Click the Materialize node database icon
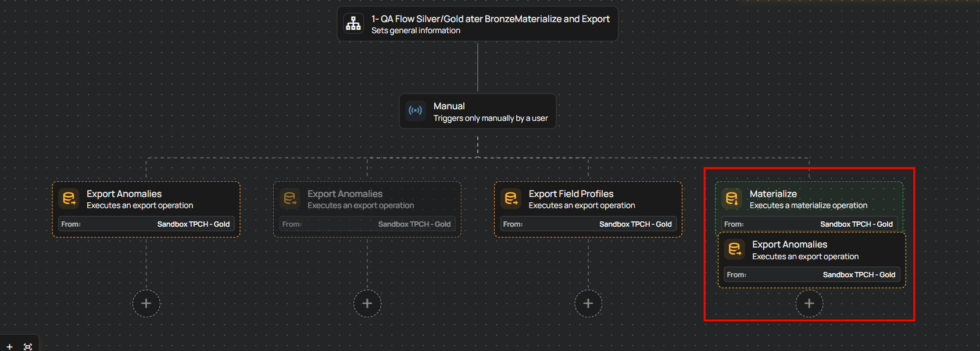Screen dimensions: 980x351 point(732,199)
